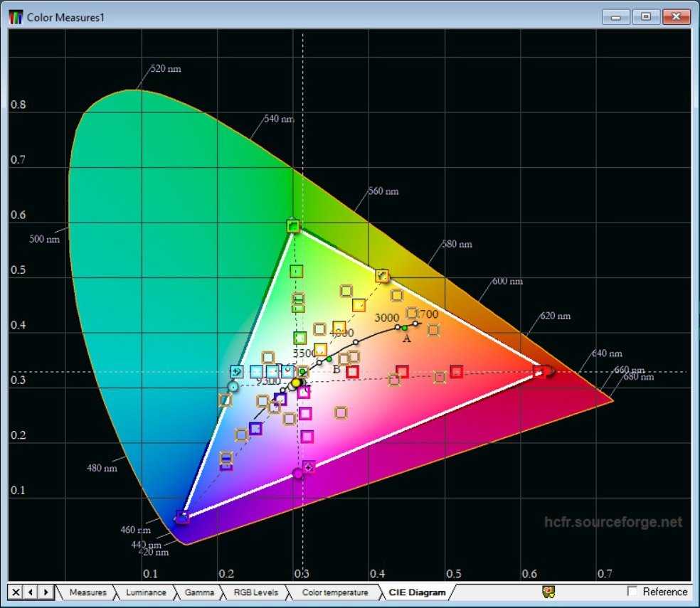Show the RGB Levels tab
This screenshot has height=608, width=700.
pyautogui.click(x=255, y=592)
